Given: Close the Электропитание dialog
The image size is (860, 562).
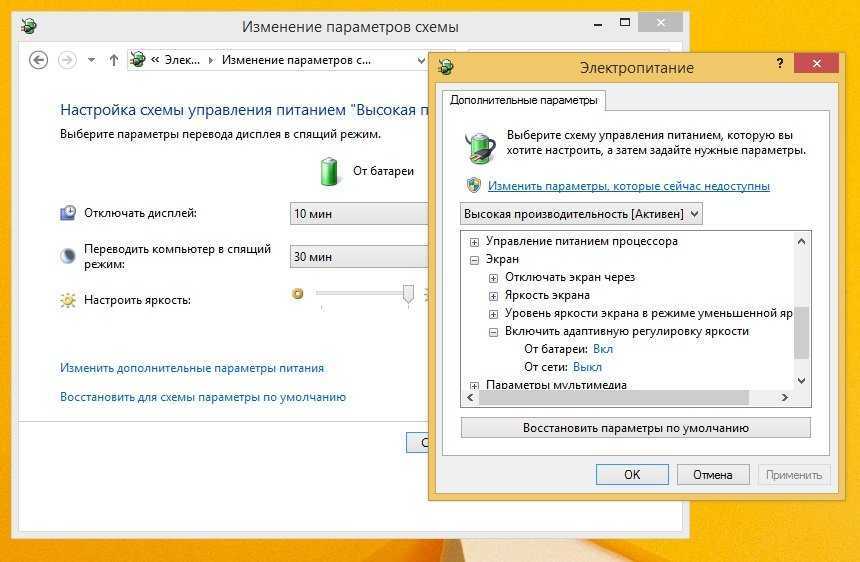Looking at the screenshot, I should tap(817, 64).
